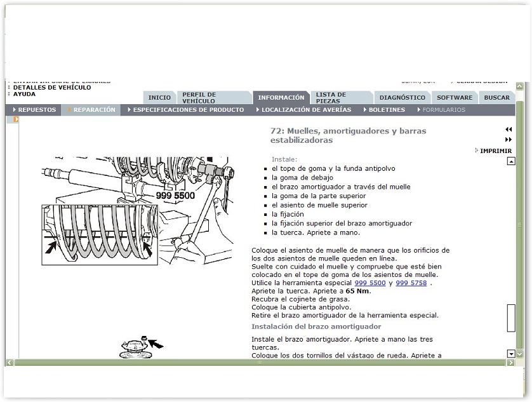Click the AYUDA help link

pos(24,94)
